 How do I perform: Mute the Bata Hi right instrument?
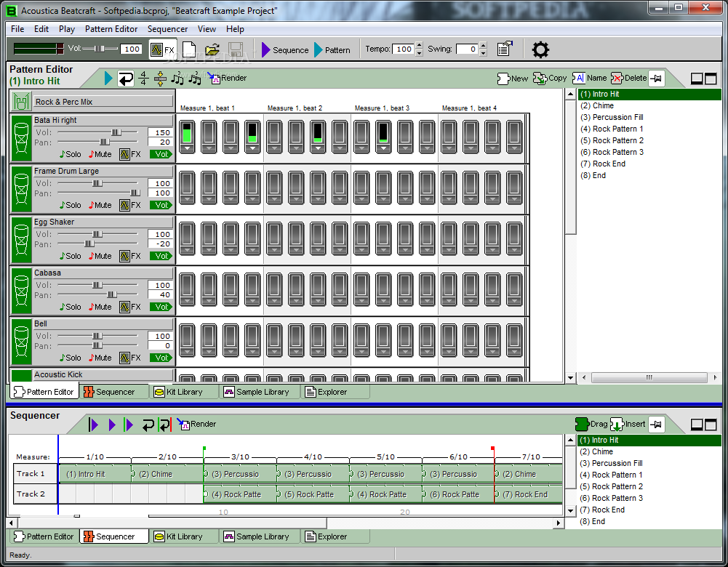pyautogui.click(x=100, y=154)
